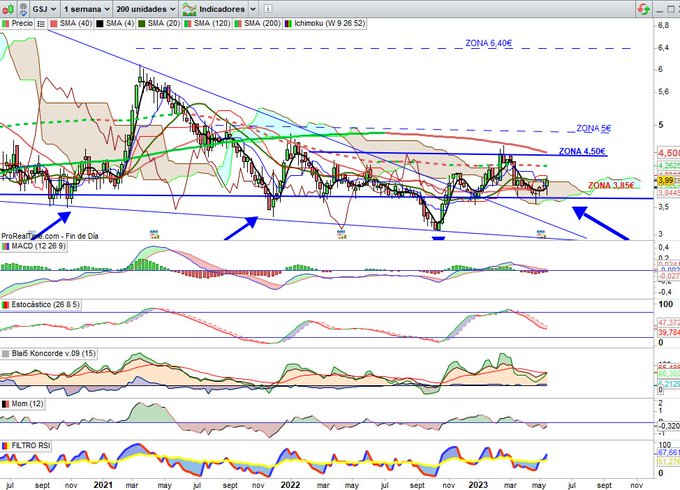Open the Mom (12) panel label

tap(23, 404)
